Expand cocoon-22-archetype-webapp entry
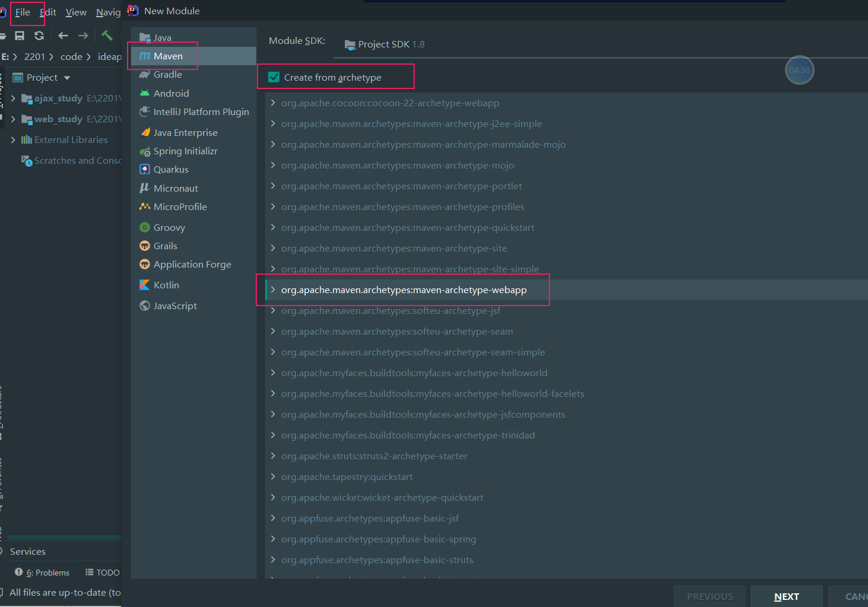This screenshot has height=607, width=868. click(273, 103)
